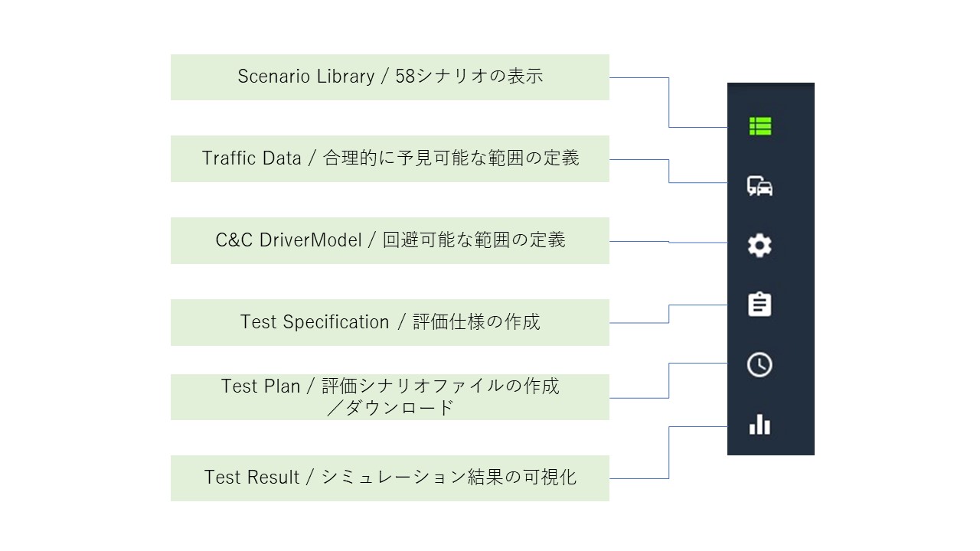
Task: Click the empty sidebar area below the chart icon
Action: (x=770, y=446)
